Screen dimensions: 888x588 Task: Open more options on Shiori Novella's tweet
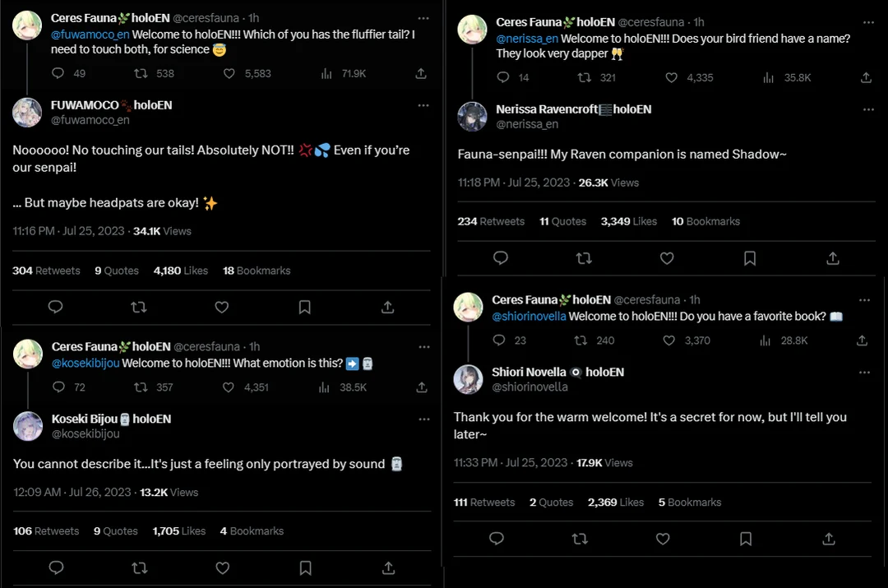pos(864,372)
